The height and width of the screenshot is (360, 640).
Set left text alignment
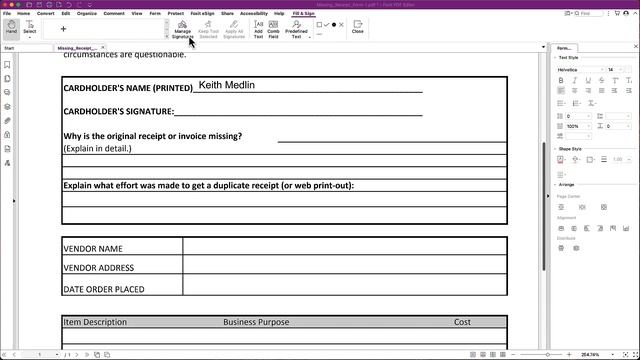(x=561, y=91)
